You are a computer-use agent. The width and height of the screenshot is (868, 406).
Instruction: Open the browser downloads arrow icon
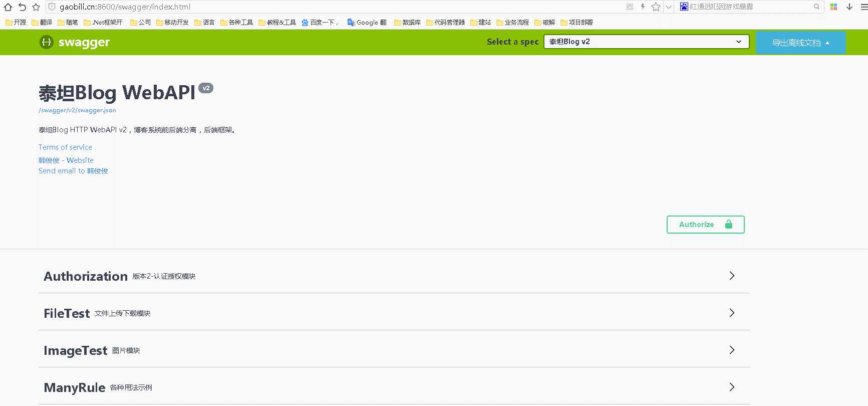click(x=849, y=7)
